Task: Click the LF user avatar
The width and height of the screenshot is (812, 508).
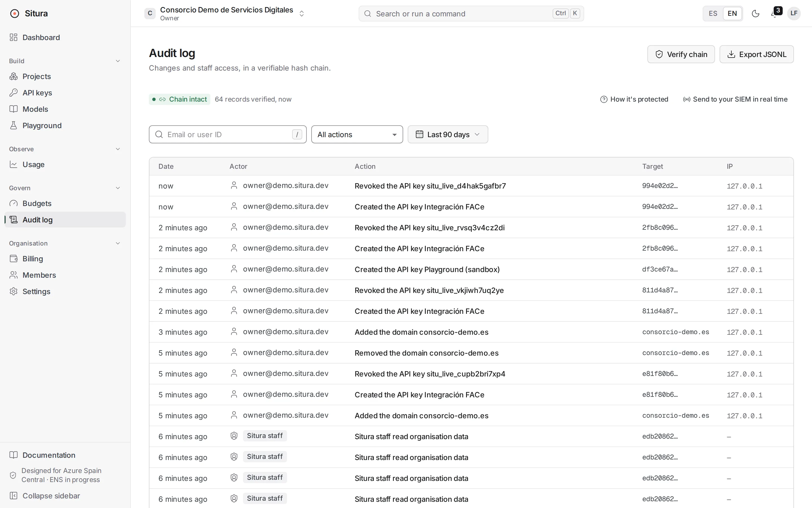Action: 794,14
